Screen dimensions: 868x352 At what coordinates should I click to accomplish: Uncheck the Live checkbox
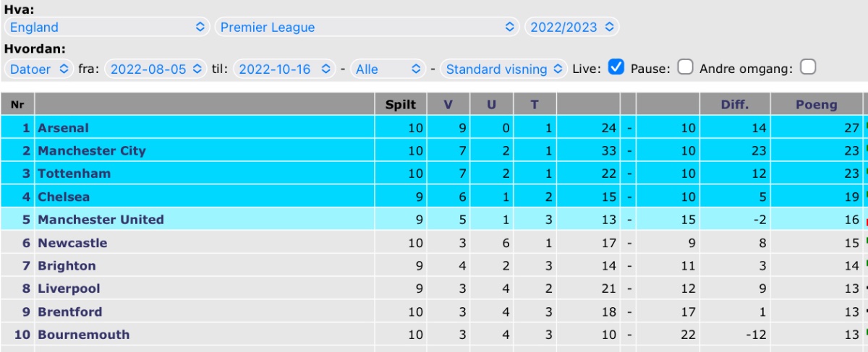[x=616, y=68]
